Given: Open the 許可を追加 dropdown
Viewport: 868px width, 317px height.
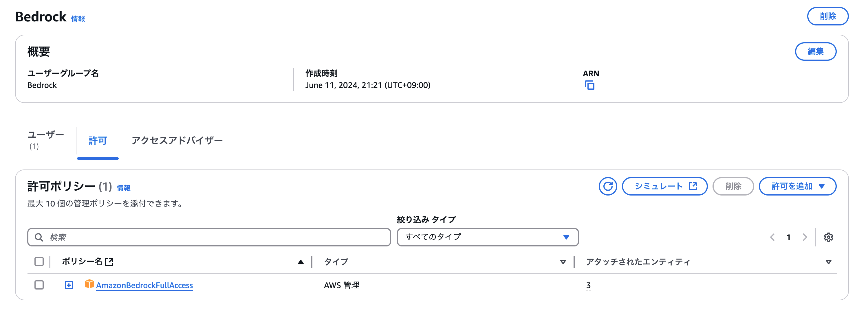Looking at the screenshot, I should click(x=797, y=186).
